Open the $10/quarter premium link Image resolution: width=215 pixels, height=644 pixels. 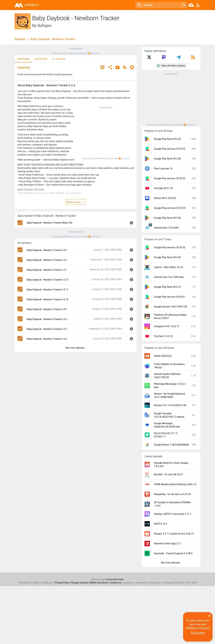[x=198, y=633]
